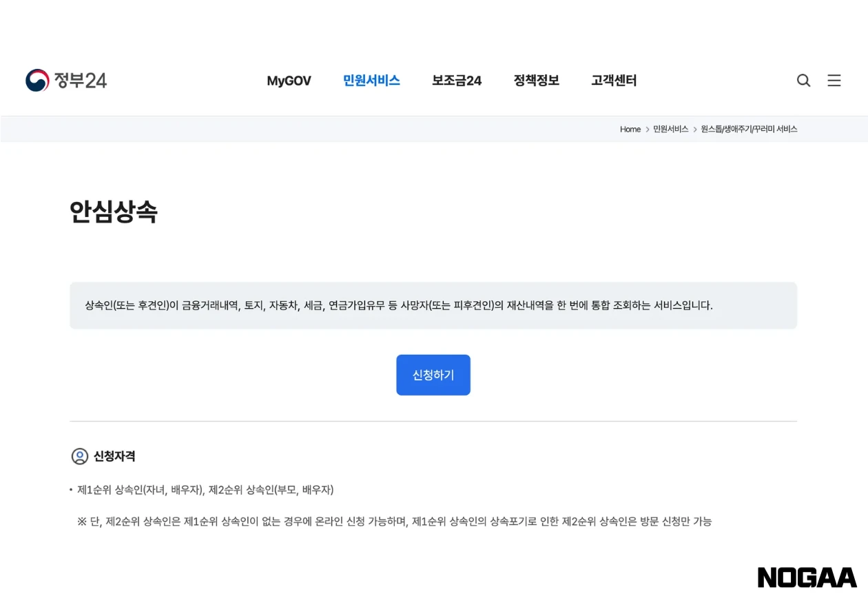Screen dimensions: 868x614
Task: Click the breadcrumb arrow after Home
Action: [645, 129]
